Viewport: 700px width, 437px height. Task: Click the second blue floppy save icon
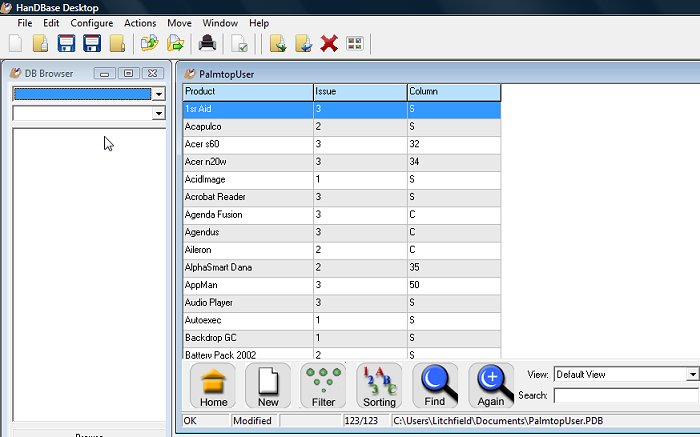pyautogui.click(x=92, y=43)
